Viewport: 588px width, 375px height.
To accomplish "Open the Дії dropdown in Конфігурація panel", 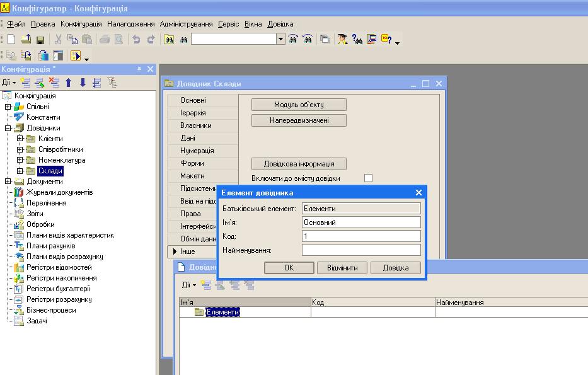I will click(x=9, y=83).
